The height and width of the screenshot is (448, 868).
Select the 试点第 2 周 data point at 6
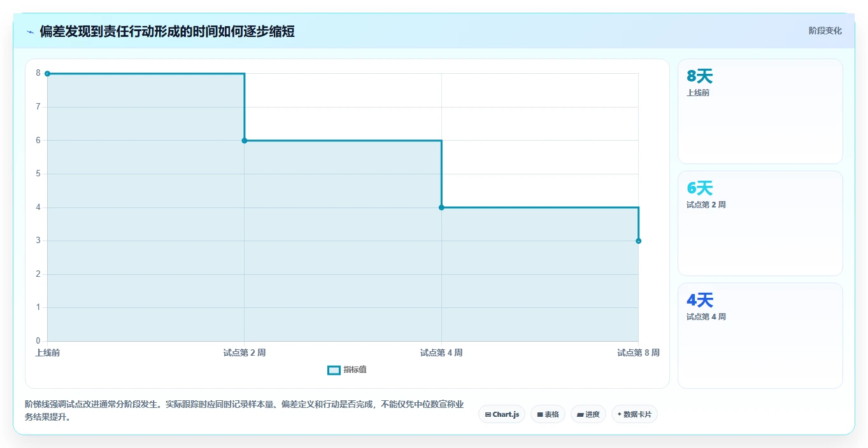[245, 141]
